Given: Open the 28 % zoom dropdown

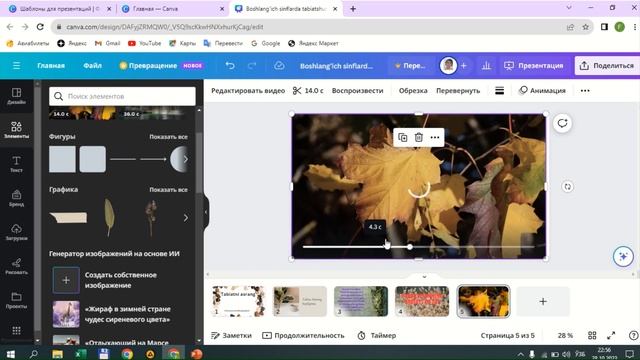Looking at the screenshot, I should click(x=565, y=336).
